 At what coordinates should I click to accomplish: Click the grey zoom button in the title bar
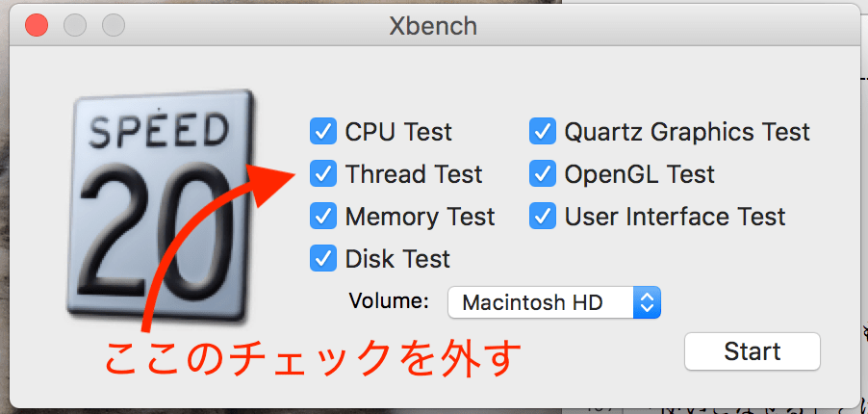pyautogui.click(x=114, y=25)
